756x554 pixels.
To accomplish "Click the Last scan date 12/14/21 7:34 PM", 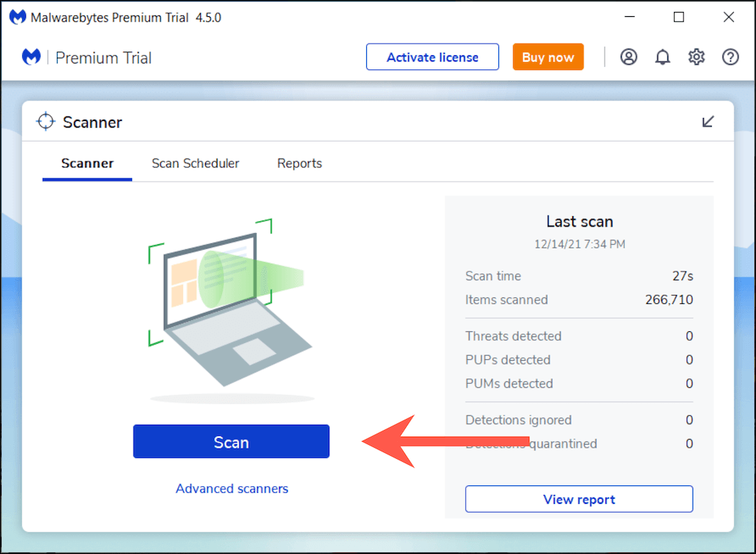I will tap(580, 244).
